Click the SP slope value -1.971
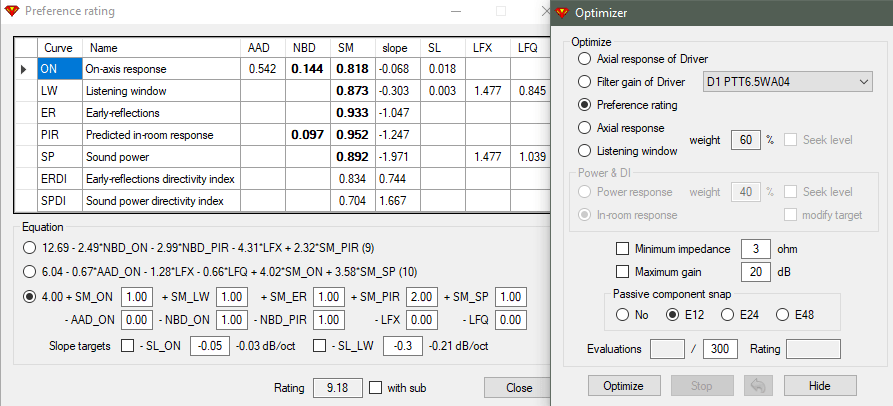Image resolution: width=893 pixels, height=406 pixels. (398, 157)
